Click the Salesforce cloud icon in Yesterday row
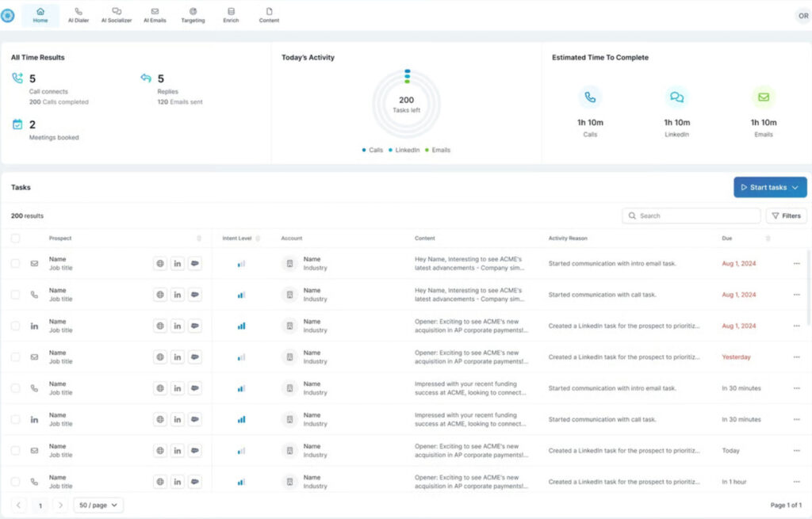 tap(195, 357)
